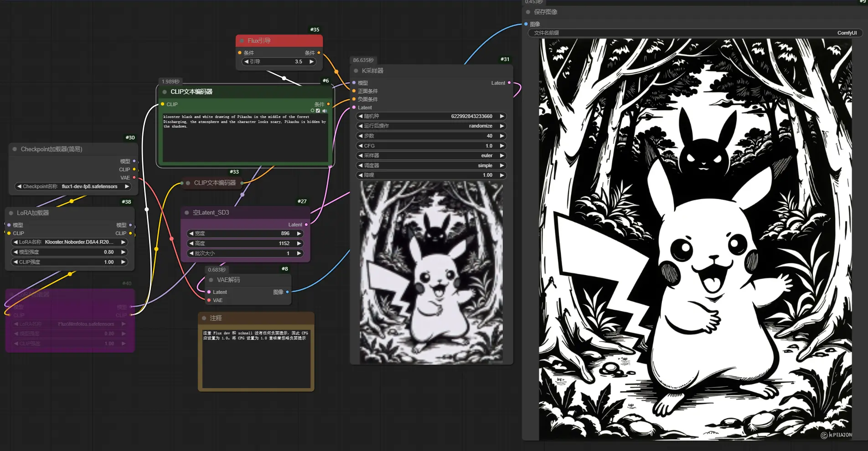The width and height of the screenshot is (868, 451).
Task: Click the small circle icon above the prompt text
Action: (x=312, y=111)
